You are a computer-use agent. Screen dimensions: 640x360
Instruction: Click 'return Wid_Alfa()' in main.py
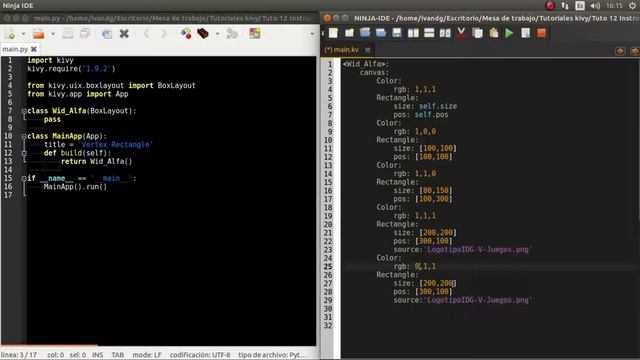(x=96, y=162)
